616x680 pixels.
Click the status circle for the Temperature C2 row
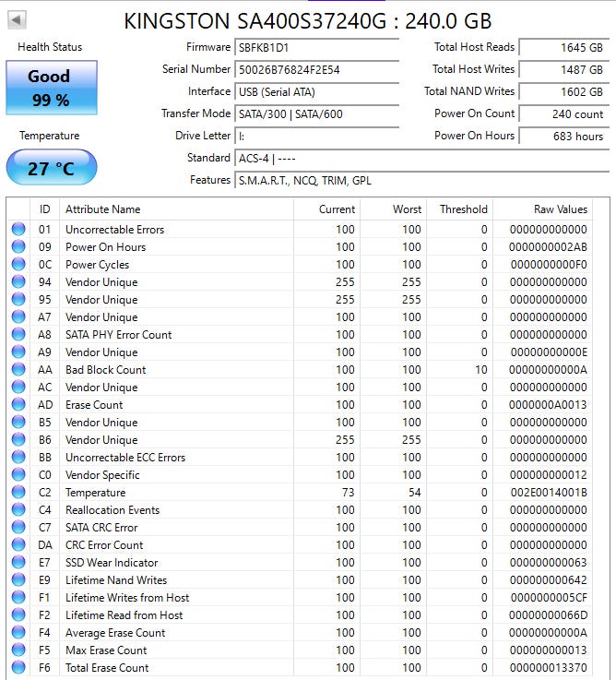18,492
